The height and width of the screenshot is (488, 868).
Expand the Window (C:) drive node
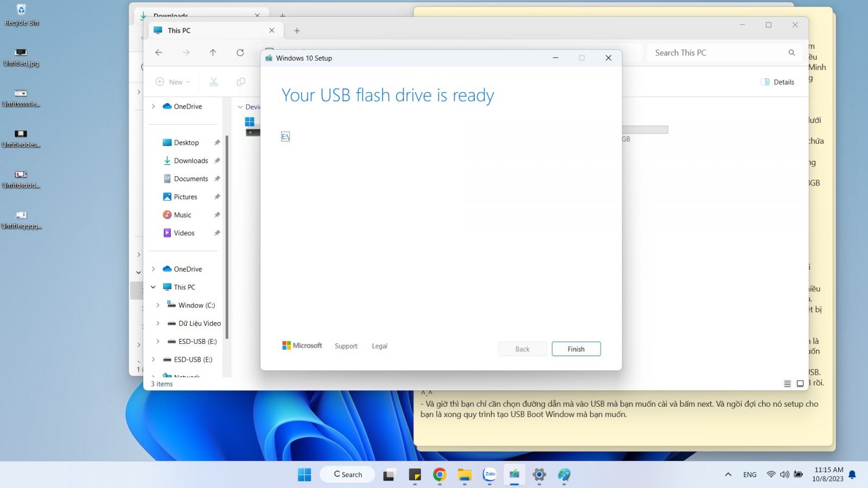click(x=158, y=305)
